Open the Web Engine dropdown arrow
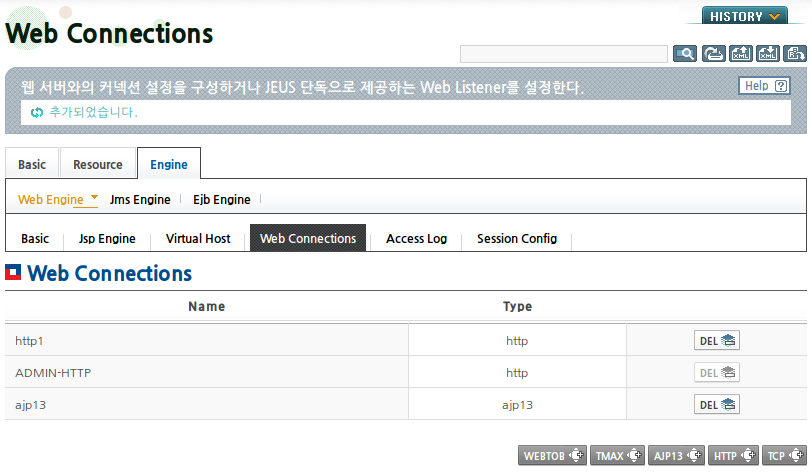Screen dimensions: 812x473 [x=94, y=197]
